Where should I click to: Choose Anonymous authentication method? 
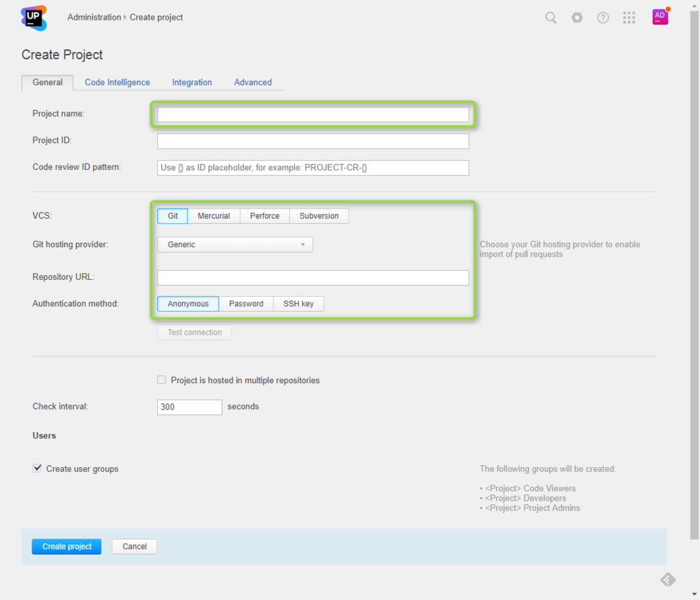[x=188, y=304]
